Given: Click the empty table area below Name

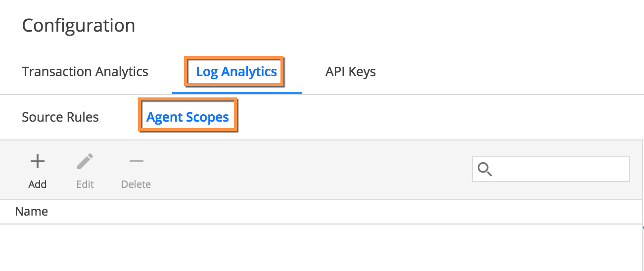Looking at the screenshot, I should click(x=322, y=247).
